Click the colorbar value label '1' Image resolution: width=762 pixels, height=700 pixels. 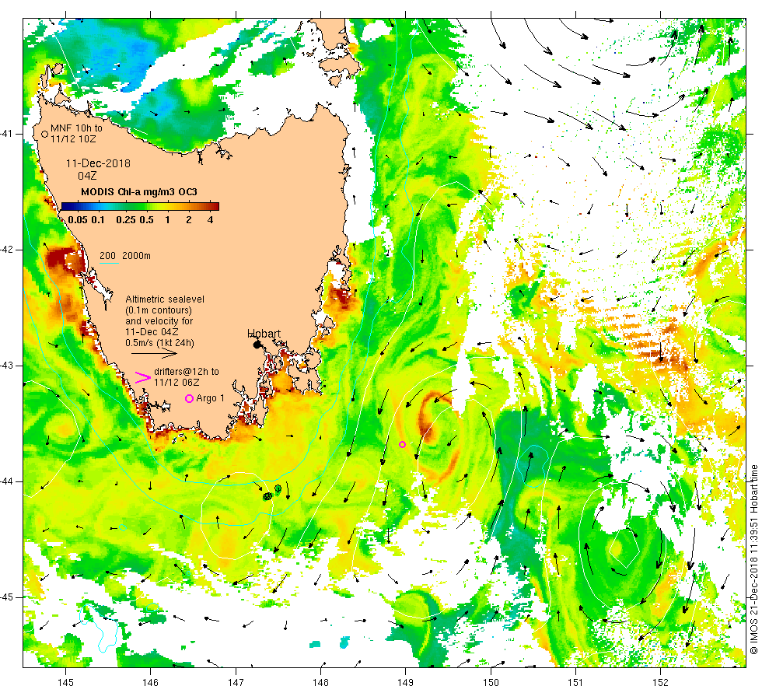point(167,219)
